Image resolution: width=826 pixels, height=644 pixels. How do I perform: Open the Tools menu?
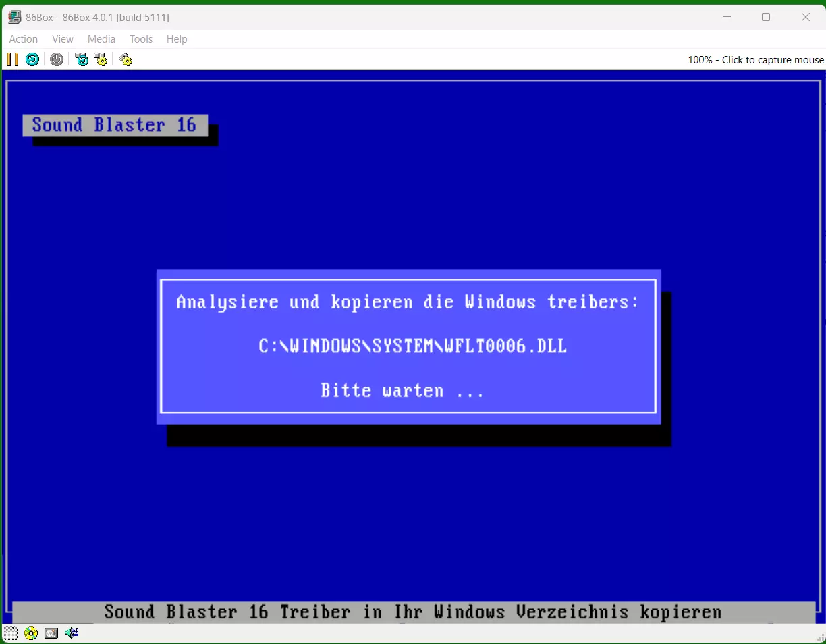coord(141,39)
